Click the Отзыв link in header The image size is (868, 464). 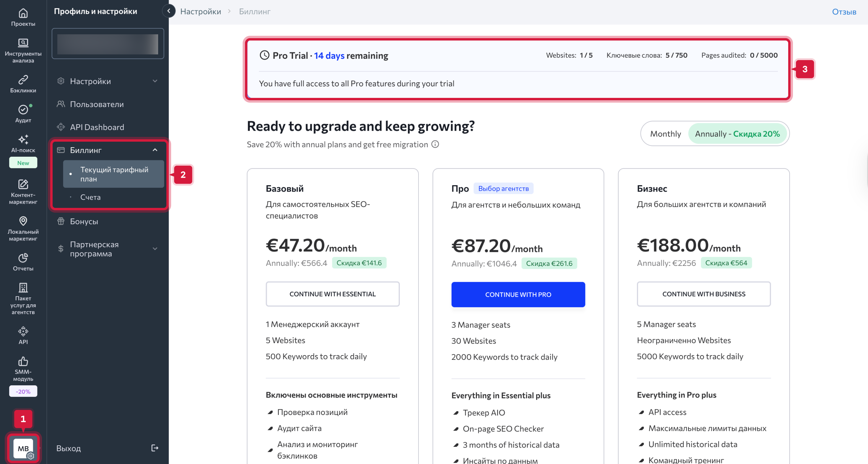[844, 12]
